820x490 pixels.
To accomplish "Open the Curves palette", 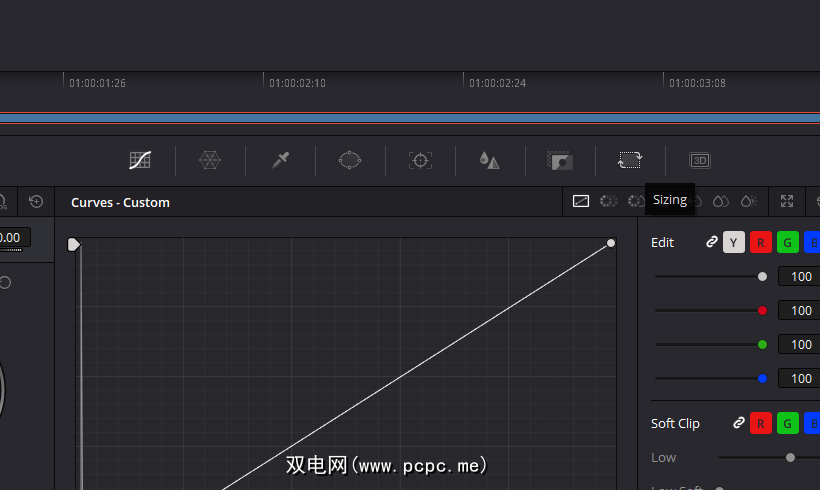I will (140, 160).
